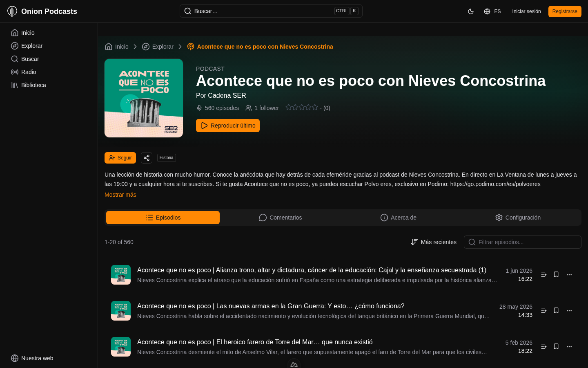This screenshot has height=368, width=588.
Task: Click the 560 episodes count
Action: (x=218, y=108)
